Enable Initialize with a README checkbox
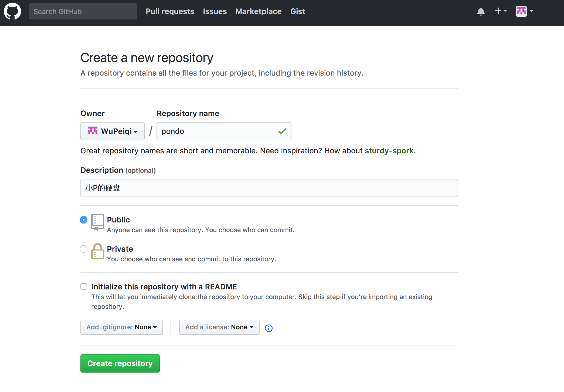Screen dimensions: 564x392 click(x=84, y=286)
